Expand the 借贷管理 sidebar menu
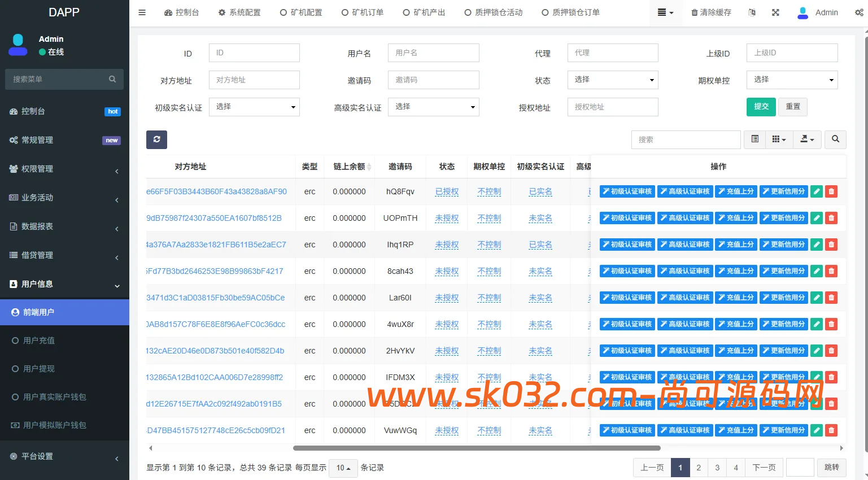 [64, 255]
